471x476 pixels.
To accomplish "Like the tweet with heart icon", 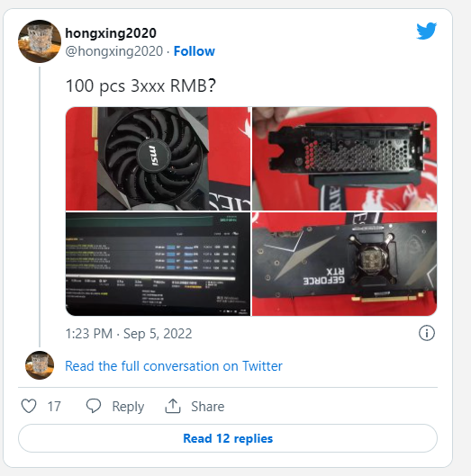I will [29, 406].
